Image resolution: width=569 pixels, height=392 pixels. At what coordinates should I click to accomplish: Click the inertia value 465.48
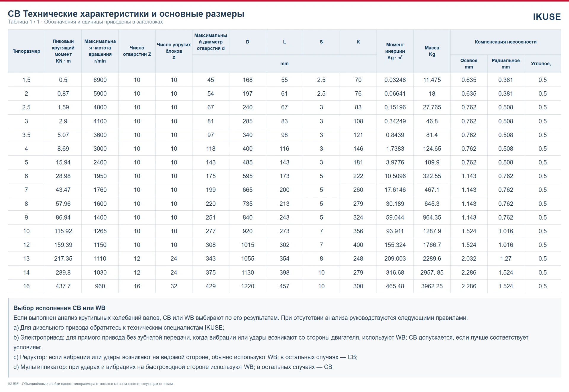(x=395, y=286)
